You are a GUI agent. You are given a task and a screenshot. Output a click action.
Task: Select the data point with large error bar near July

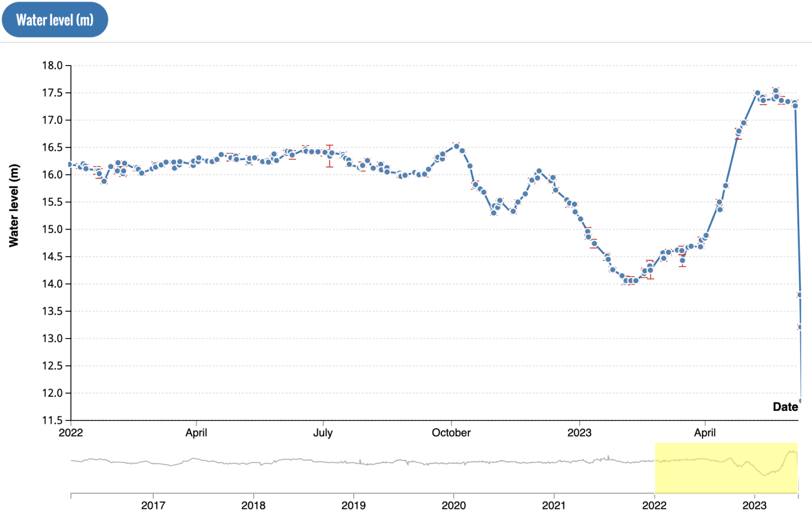click(x=330, y=156)
